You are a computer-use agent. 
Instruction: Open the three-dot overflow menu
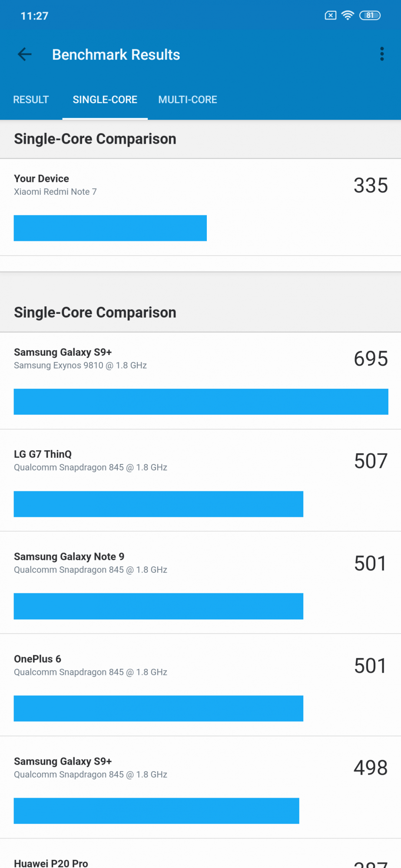(x=382, y=54)
